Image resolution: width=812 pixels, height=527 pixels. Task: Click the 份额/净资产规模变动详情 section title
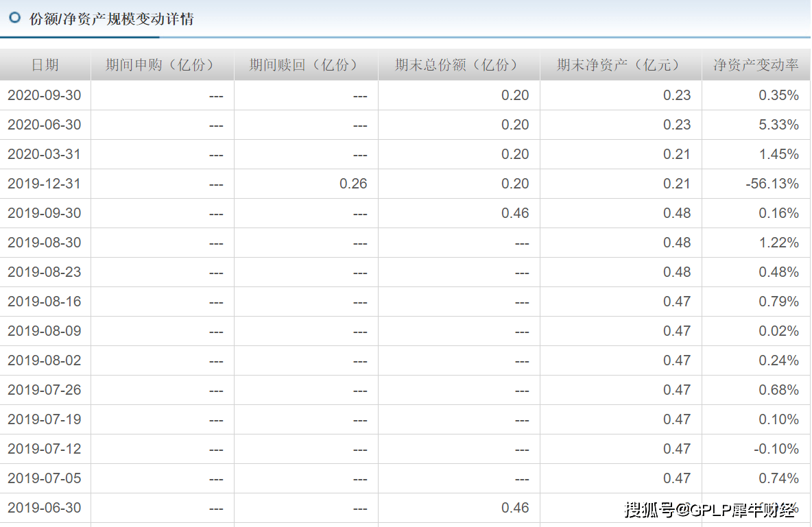coord(111,19)
